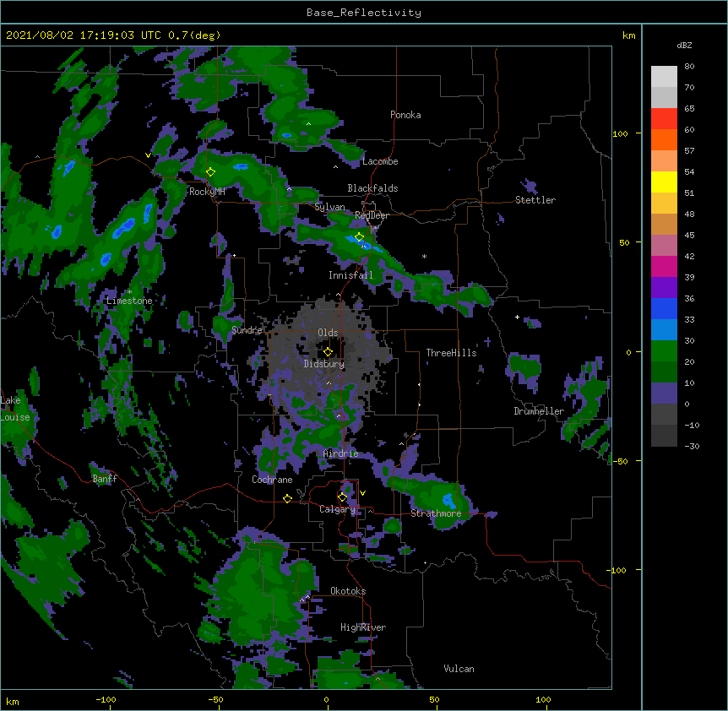Click the Limestone label
The width and height of the screenshot is (728, 711).
[129, 301]
